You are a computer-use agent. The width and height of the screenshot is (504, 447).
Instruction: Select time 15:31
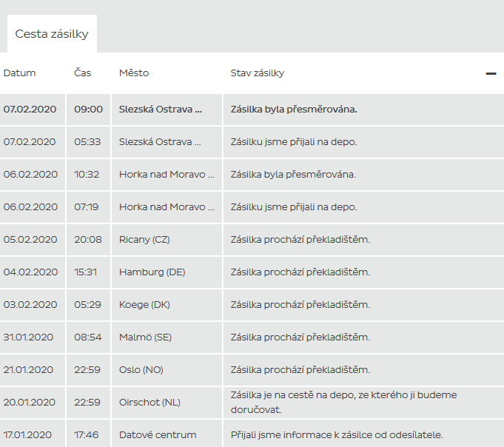click(x=86, y=272)
